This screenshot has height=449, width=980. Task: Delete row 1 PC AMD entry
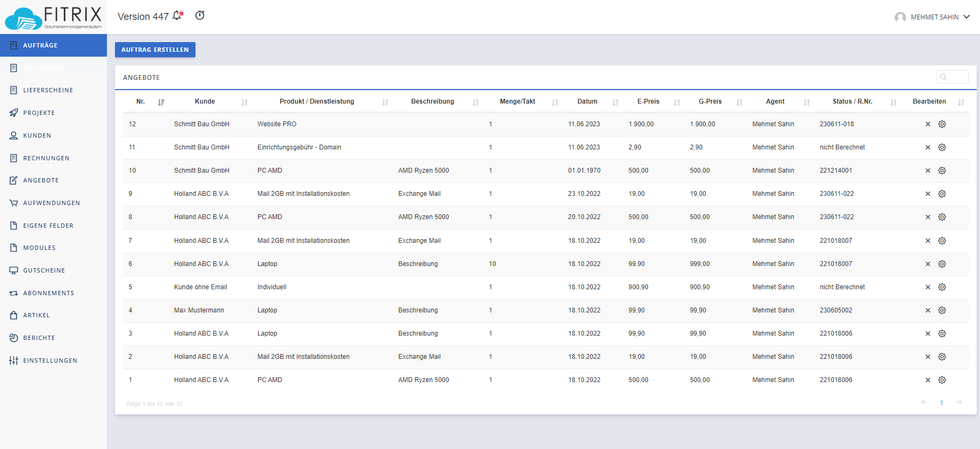tap(928, 380)
